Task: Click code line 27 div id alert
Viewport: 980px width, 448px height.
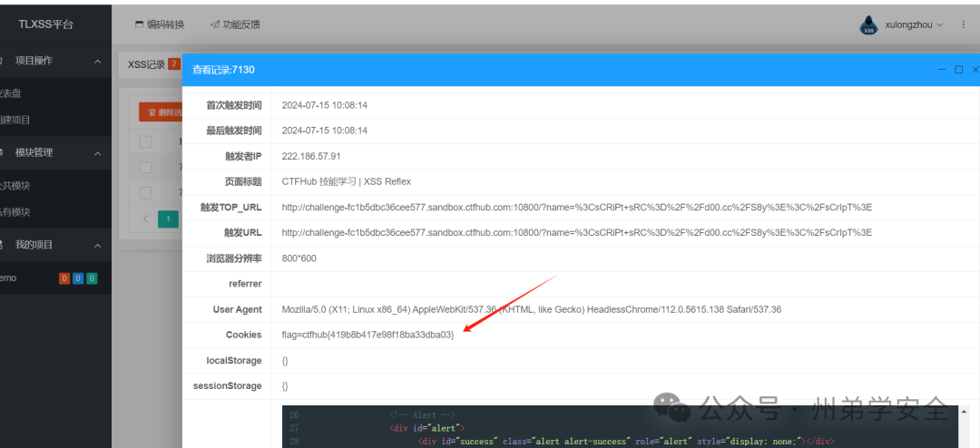Action: 425,428
